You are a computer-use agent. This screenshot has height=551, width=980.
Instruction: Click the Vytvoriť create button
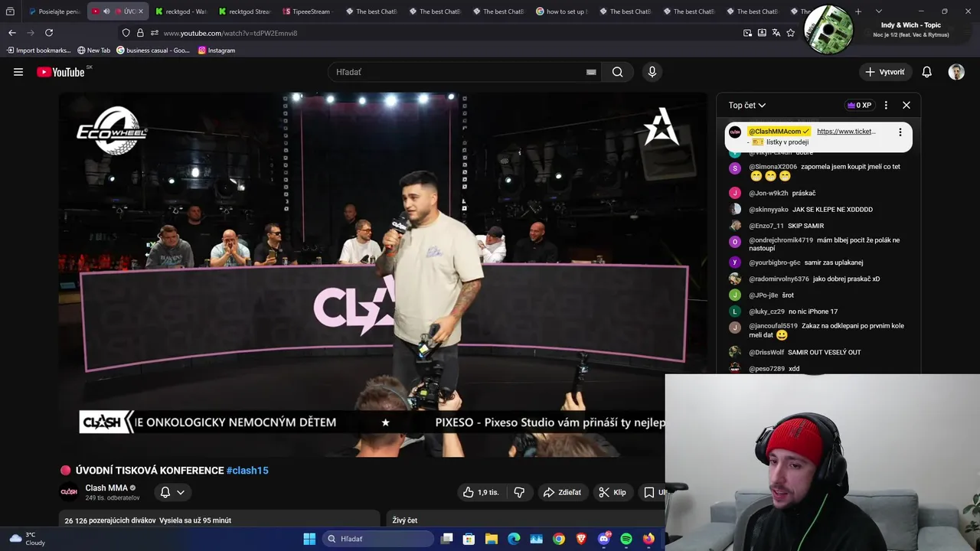[885, 72]
